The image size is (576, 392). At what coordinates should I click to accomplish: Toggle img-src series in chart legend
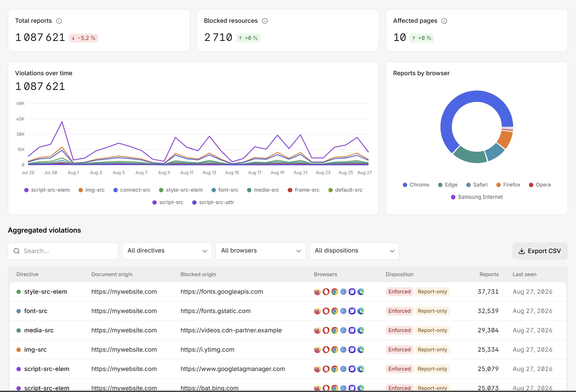91,190
